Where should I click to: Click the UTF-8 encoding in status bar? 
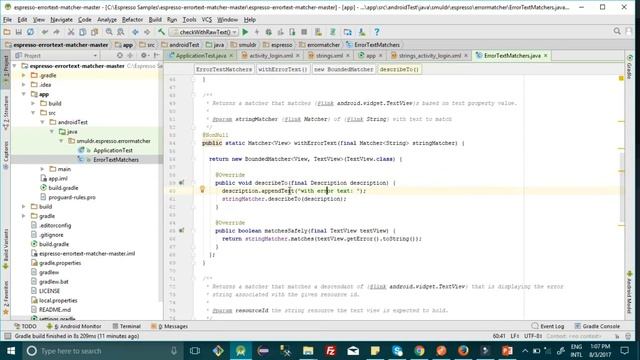pos(533,336)
